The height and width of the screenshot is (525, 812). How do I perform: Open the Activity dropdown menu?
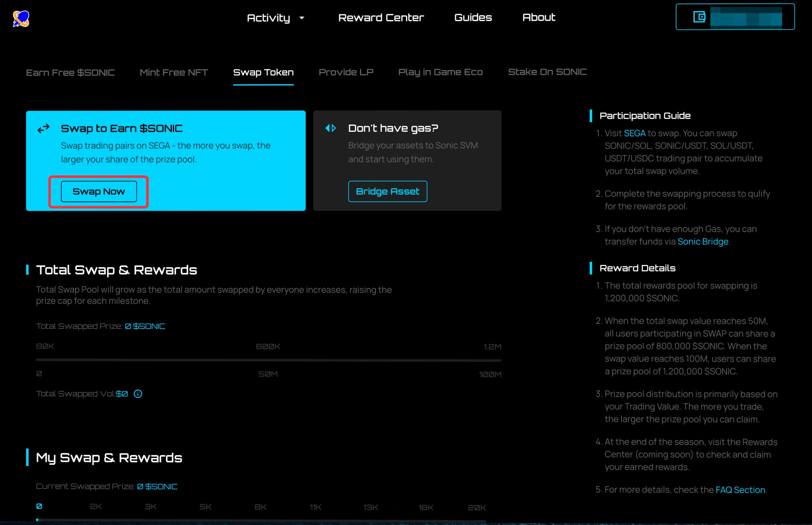(275, 18)
